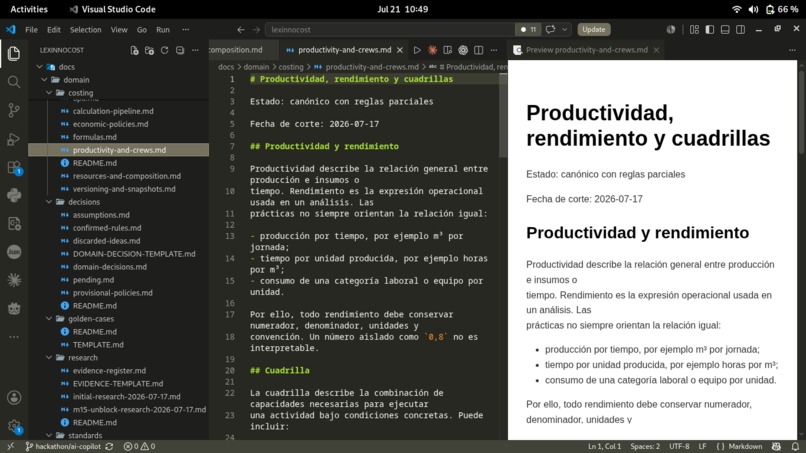The width and height of the screenshot is (806, 453).
Task: Open notifications bell in status bar
Action: point(795,446)
